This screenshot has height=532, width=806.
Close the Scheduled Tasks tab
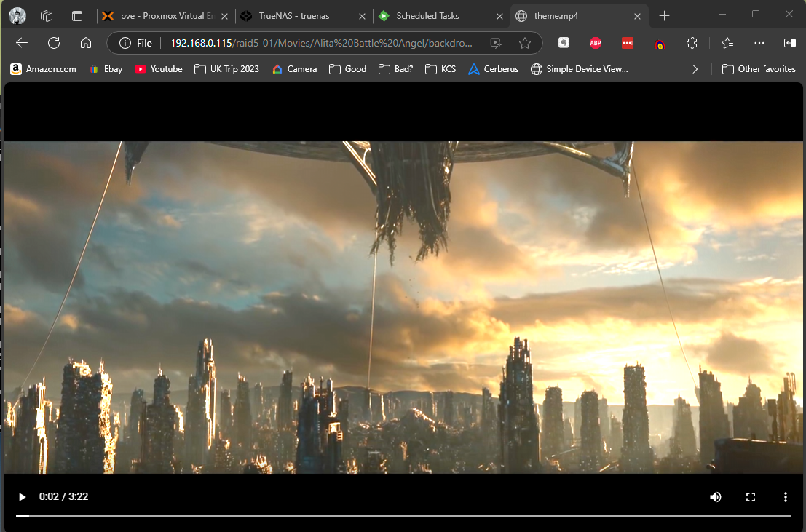pos(499,17)
